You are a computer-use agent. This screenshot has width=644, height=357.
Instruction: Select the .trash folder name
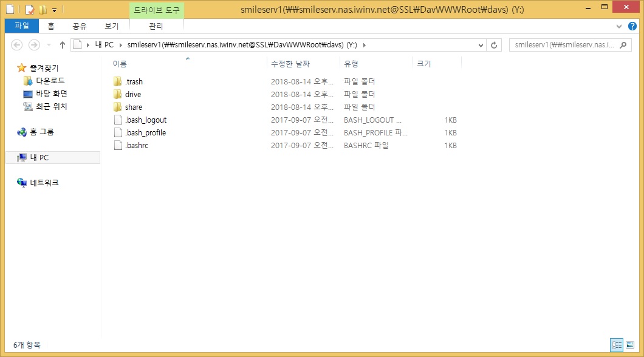pos(134,81)
